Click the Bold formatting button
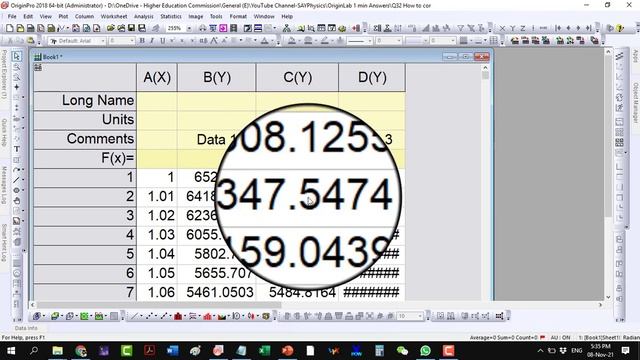This screenshot has width=640, height=360. click(142, 41)
